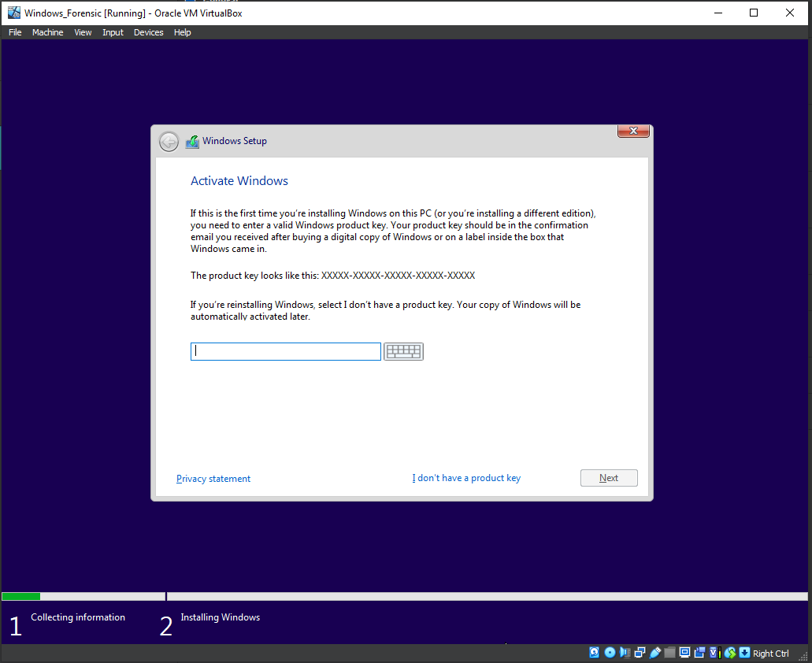Click the display settings status icon
The image size is (812, 663).
point(685,653)
